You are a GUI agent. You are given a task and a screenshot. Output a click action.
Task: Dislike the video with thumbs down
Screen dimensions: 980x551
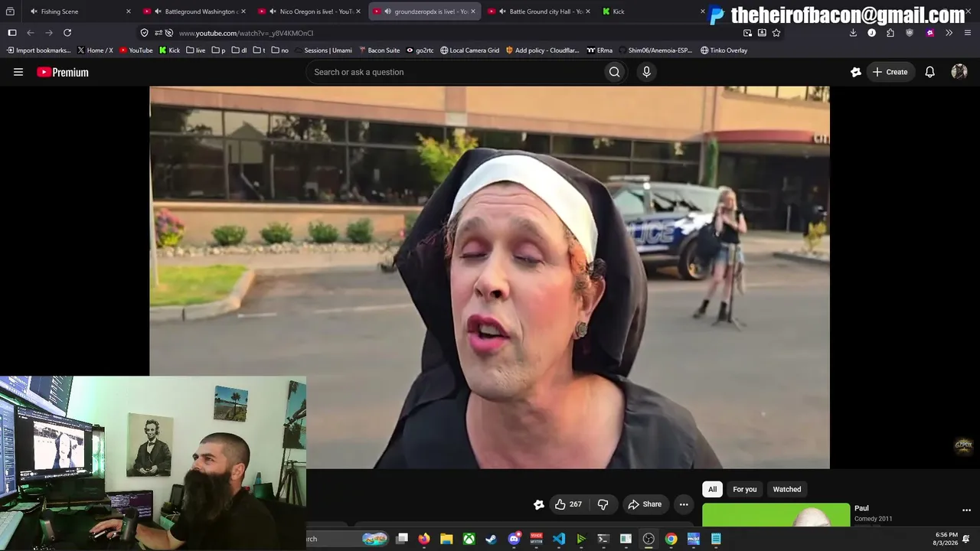[603, 504]
